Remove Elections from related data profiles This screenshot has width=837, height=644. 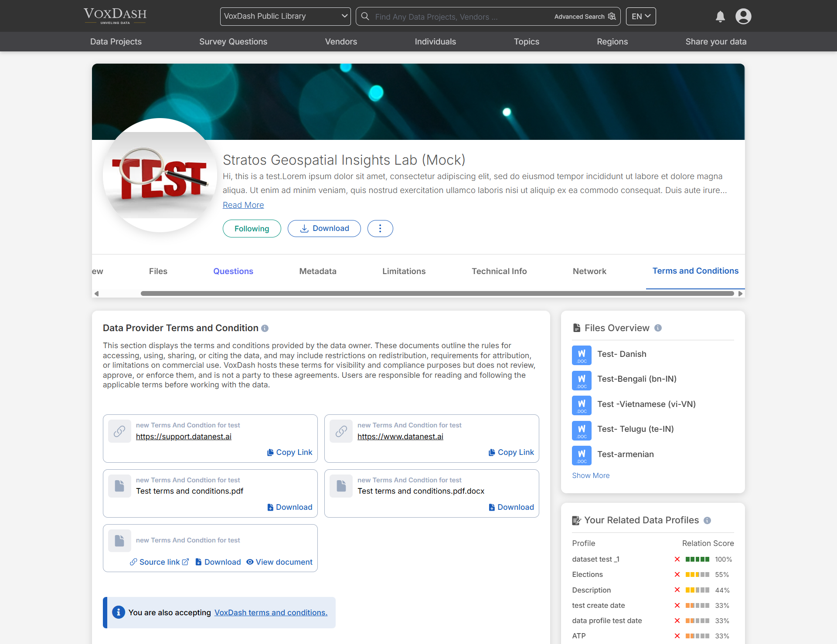click(x=677, y=575)
